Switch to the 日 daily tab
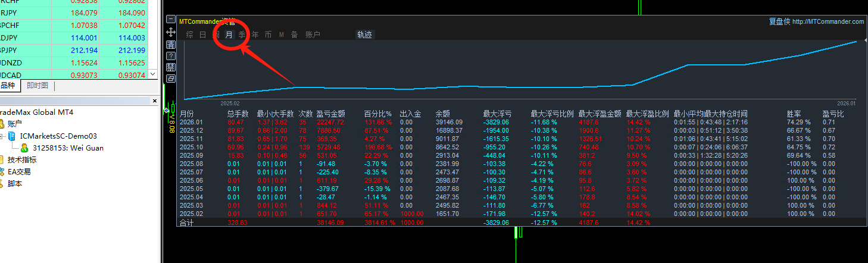This screenshot has width=868, height=263. tap(203, 35)
